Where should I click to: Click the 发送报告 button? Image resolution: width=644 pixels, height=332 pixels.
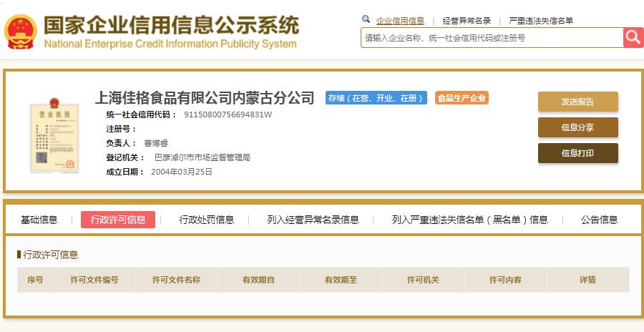pos(578,102)
